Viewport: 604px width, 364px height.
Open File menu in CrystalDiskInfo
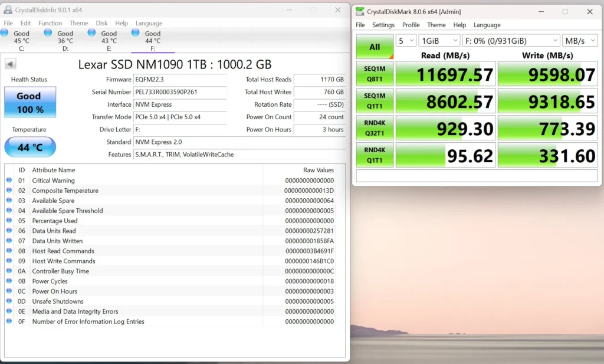tap(8, 23)
